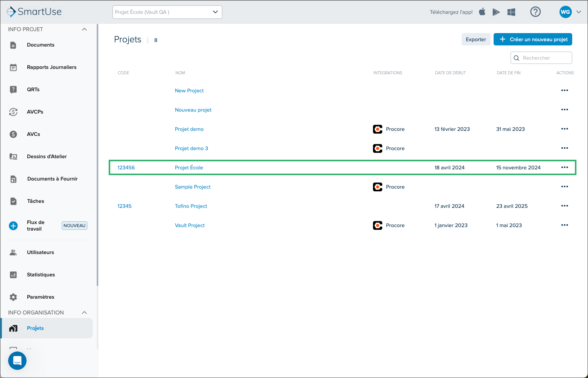
Task: Open actions menu for Vault Project row
Action: [564, 225]
